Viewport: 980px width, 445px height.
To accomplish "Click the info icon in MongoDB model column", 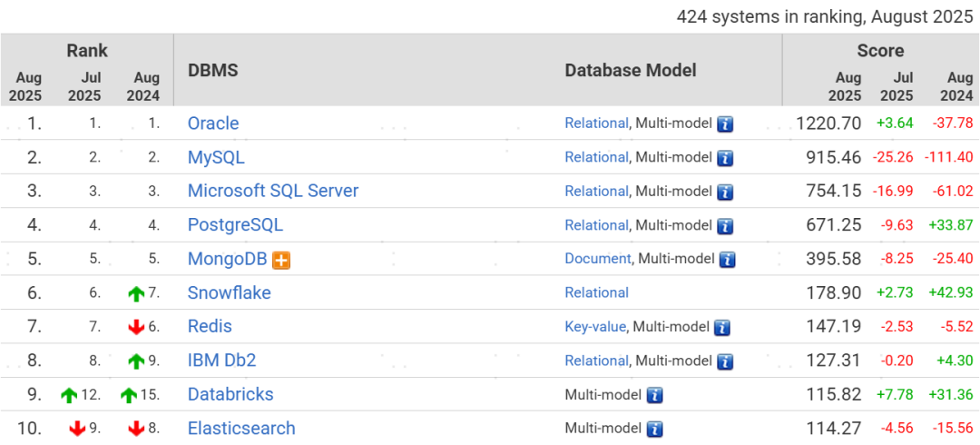I will coord(728,260).
